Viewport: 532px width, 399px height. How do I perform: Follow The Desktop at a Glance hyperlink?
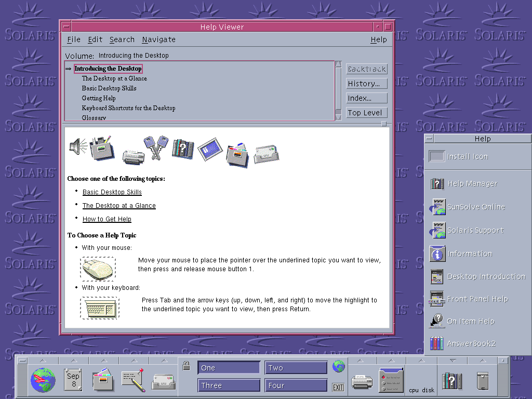click(119, 206)
